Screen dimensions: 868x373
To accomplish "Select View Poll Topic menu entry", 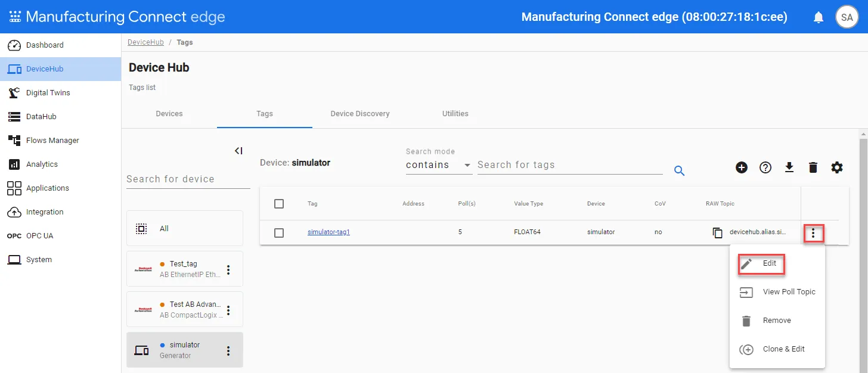I will click(x=777, y=292).
